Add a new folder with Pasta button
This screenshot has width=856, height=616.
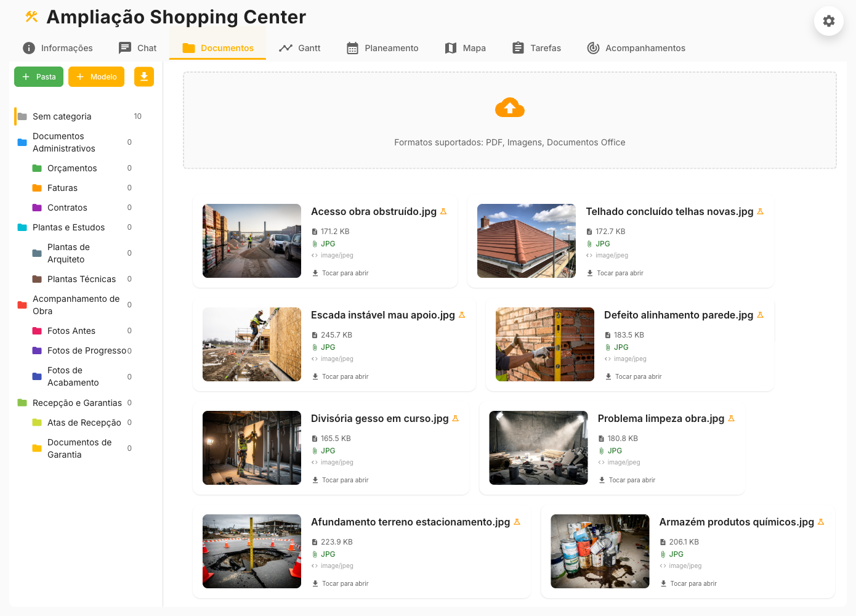39,77
